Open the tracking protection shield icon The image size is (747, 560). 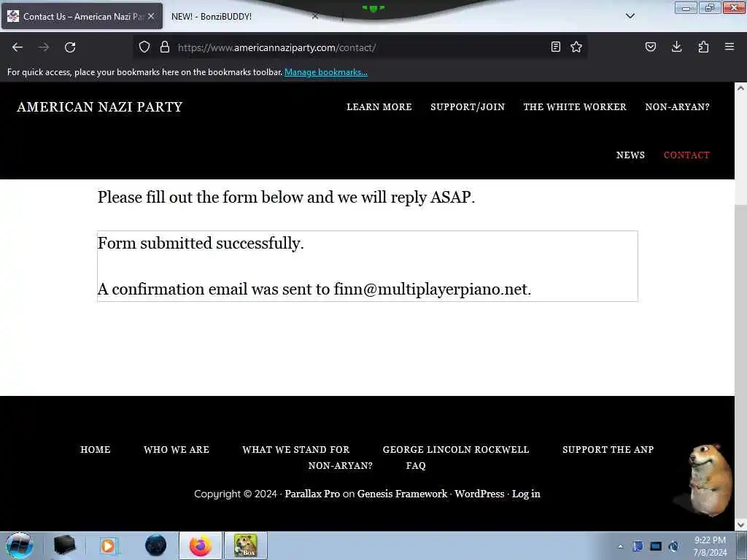coord(144,47)
